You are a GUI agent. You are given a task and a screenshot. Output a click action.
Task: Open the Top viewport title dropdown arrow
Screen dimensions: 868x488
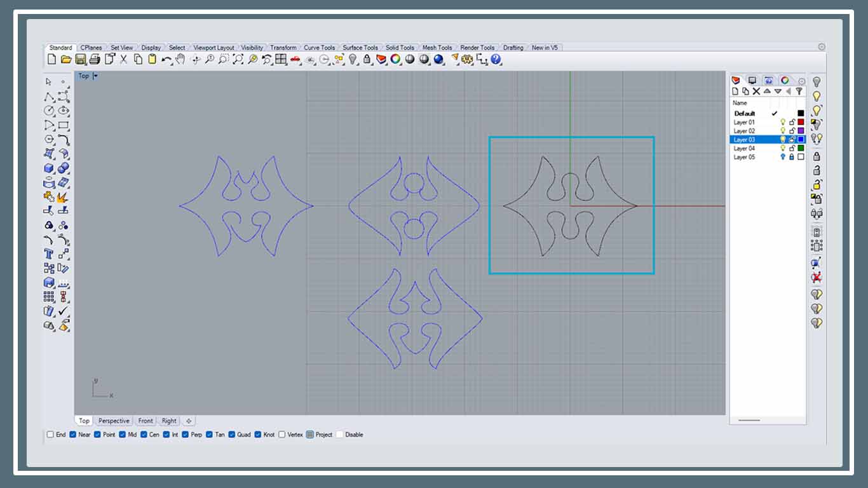(95, 76)
